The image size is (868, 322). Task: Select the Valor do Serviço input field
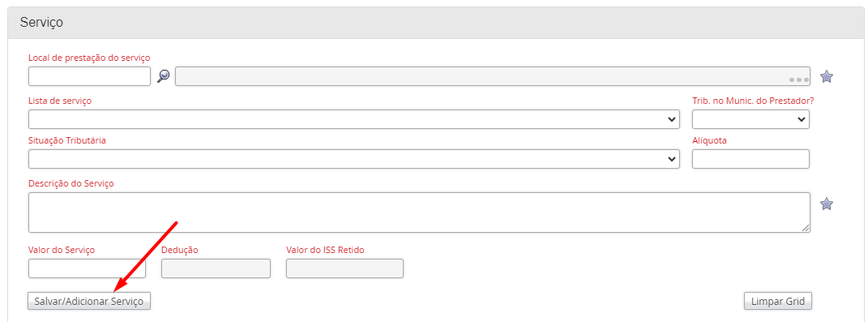pos(87,268)
